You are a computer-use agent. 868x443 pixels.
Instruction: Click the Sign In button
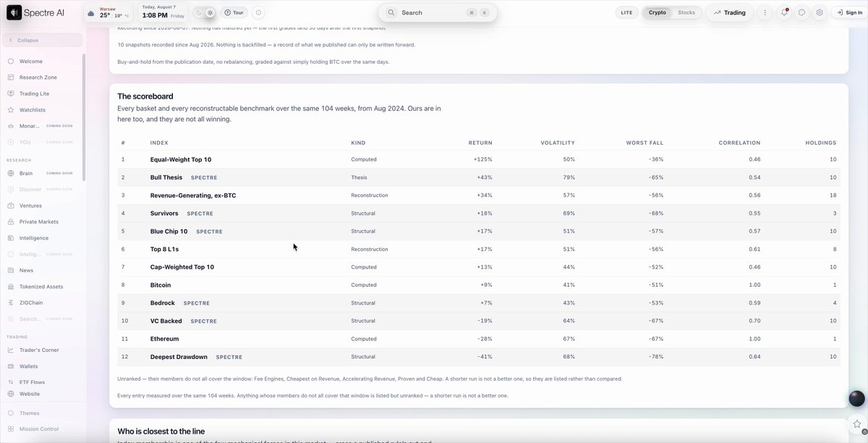847,12
